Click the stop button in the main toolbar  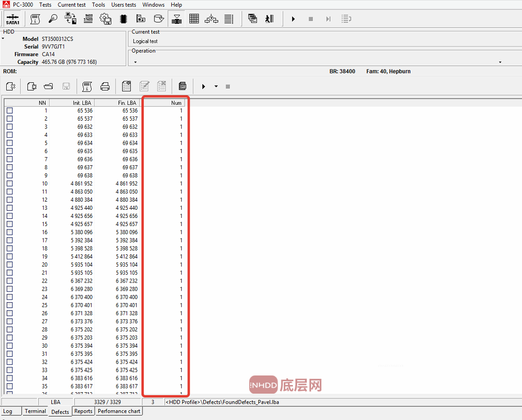click(311, 19)
